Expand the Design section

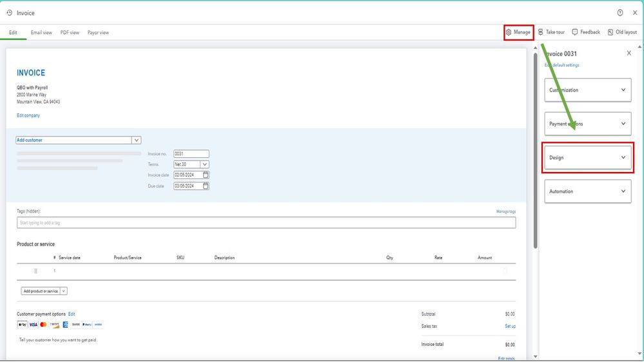click(588, 158)
